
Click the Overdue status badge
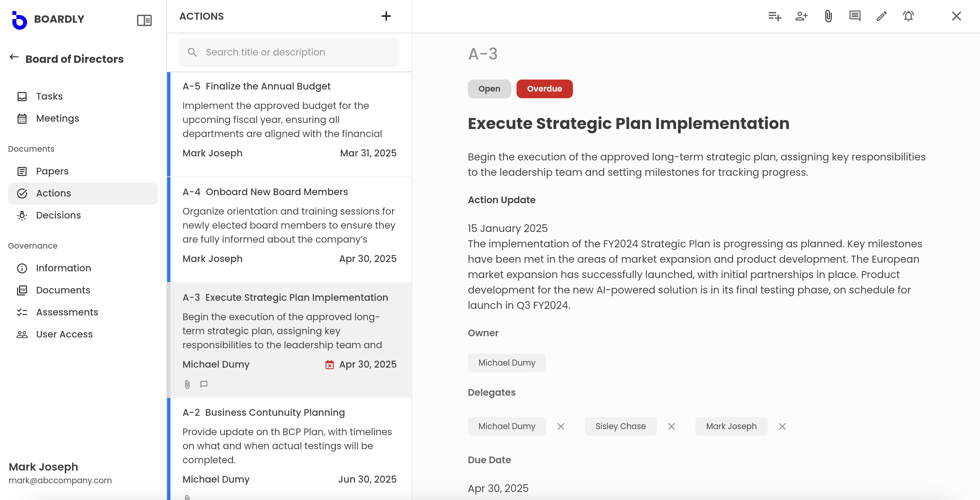pyautogui.click(x=544, y=89)
